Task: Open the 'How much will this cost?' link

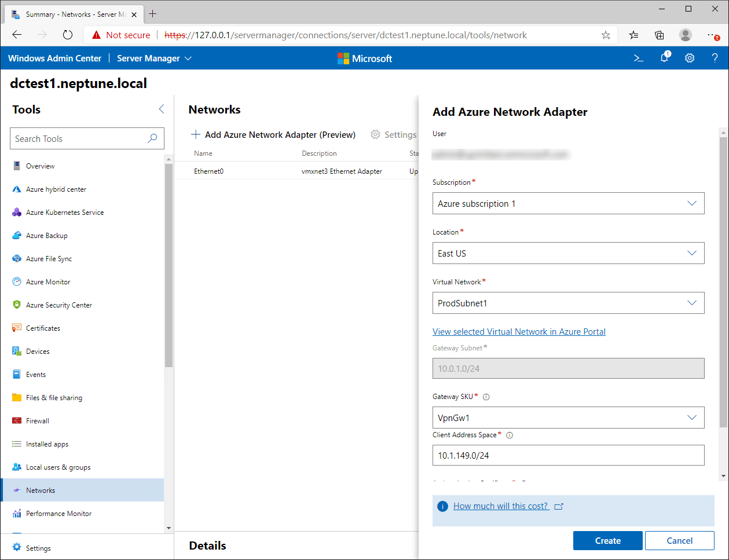Action: 500,506
